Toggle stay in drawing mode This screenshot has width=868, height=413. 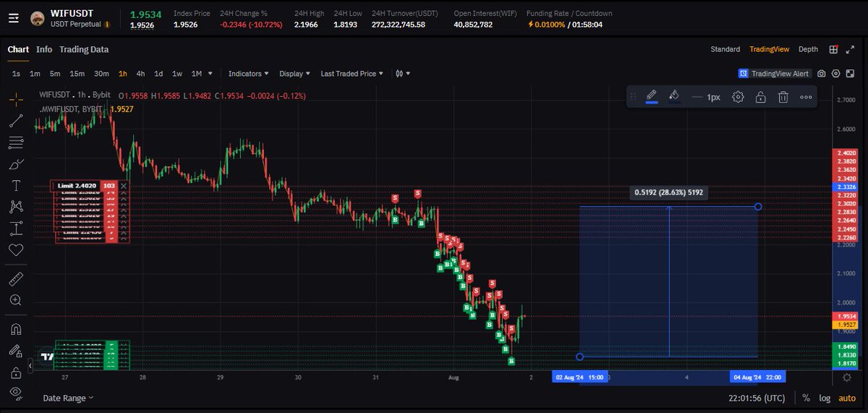point(16,351)
